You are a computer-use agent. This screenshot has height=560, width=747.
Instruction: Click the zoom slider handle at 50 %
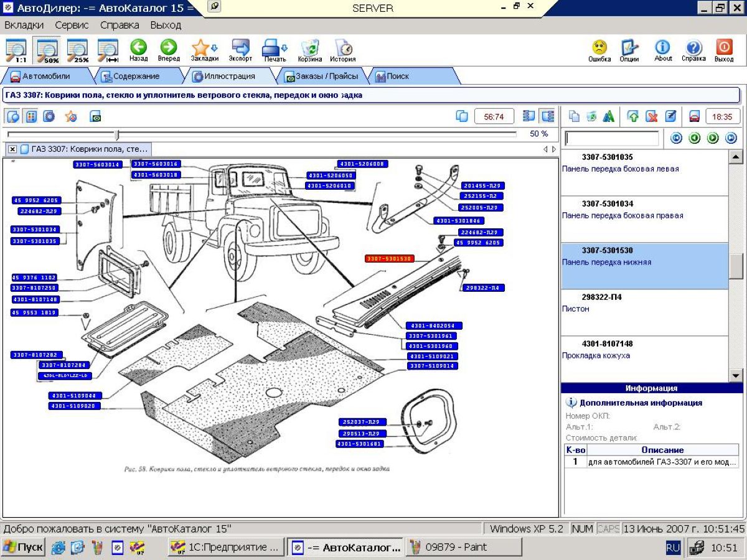coord(116,134)
